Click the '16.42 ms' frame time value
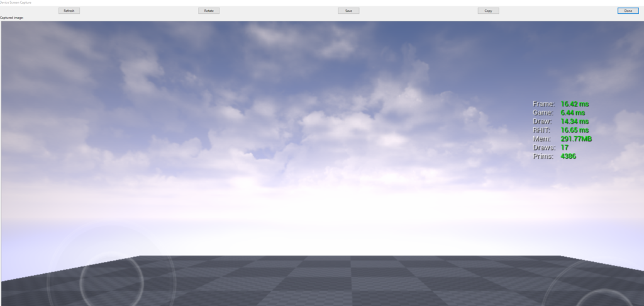 (575, 104)
